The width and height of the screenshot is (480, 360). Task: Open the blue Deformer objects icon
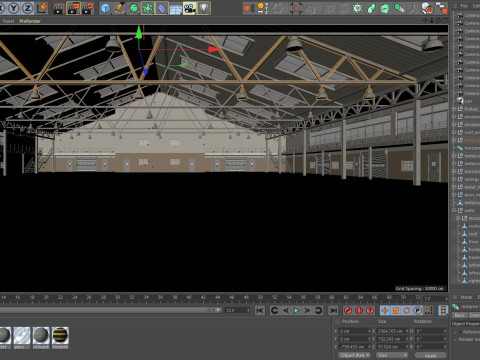pyautogui.click(x=162, y=8)
